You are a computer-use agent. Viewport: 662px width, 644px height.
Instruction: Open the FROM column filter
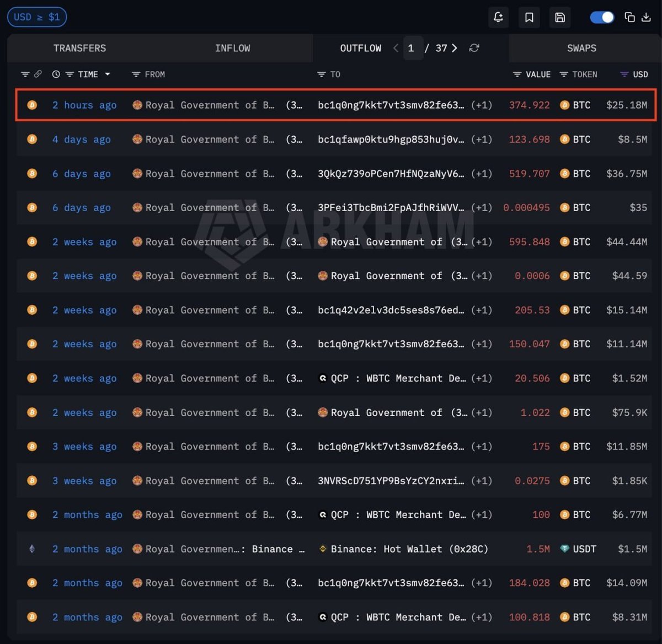click(136, 74)
